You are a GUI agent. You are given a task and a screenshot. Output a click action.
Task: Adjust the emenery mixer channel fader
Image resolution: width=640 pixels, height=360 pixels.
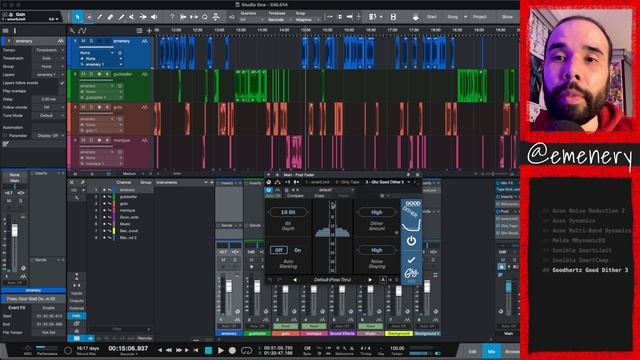pos(229,286)
